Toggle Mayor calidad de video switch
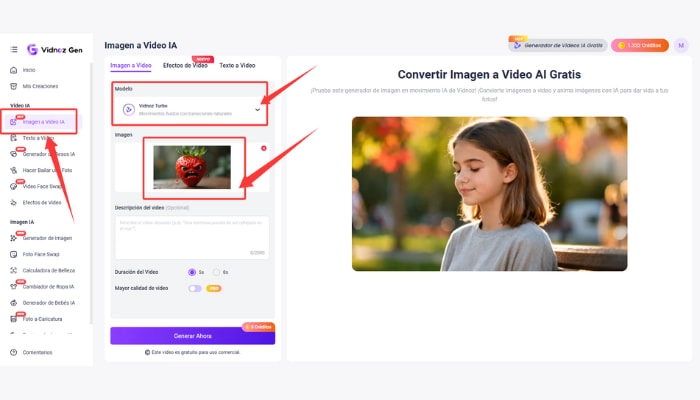700x400 pixels. (x=195, y=288)
